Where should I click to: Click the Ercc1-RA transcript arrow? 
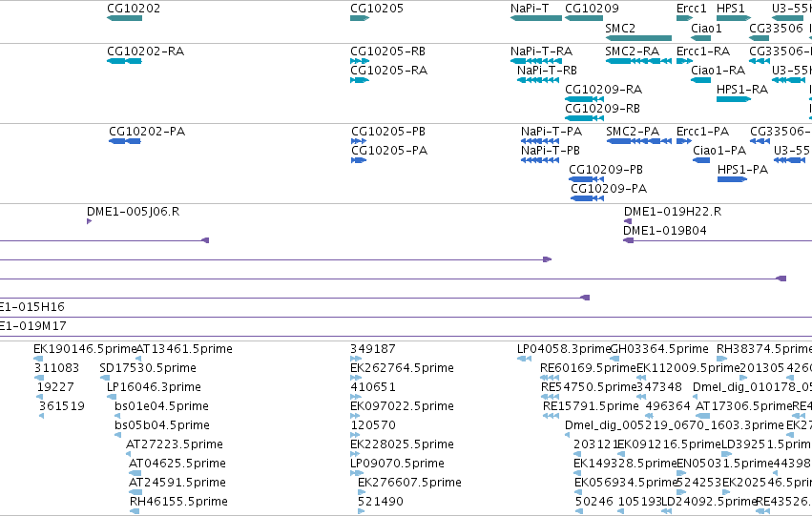click(x=684, y=61)
